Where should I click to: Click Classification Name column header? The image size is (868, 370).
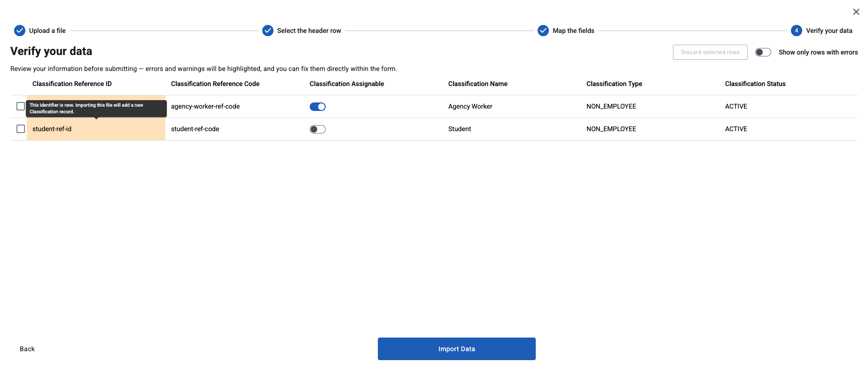pos(478,84)
